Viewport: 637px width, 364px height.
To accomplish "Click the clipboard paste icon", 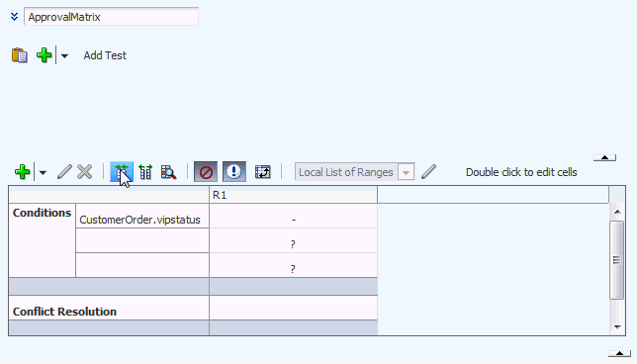I will tap(19, 55).
